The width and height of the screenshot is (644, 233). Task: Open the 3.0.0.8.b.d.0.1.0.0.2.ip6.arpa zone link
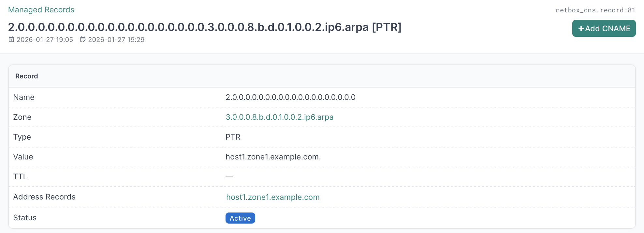(x=279, y=117)
